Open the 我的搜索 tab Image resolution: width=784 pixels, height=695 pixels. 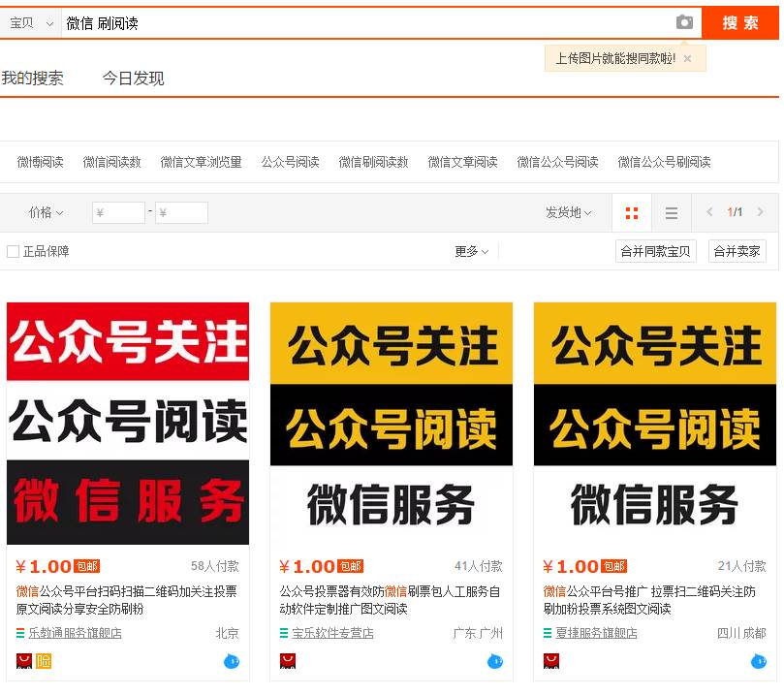tap(33, 79)
